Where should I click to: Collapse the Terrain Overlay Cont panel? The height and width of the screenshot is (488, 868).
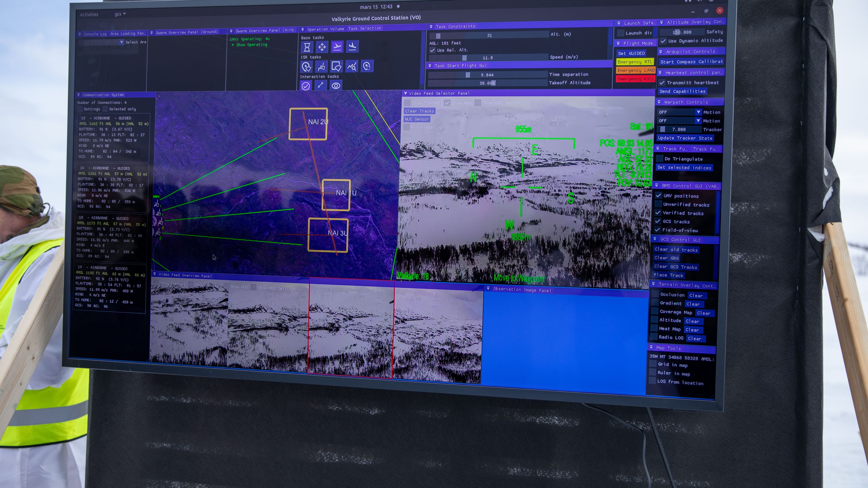pyautogui.click(x=653, y=284)
